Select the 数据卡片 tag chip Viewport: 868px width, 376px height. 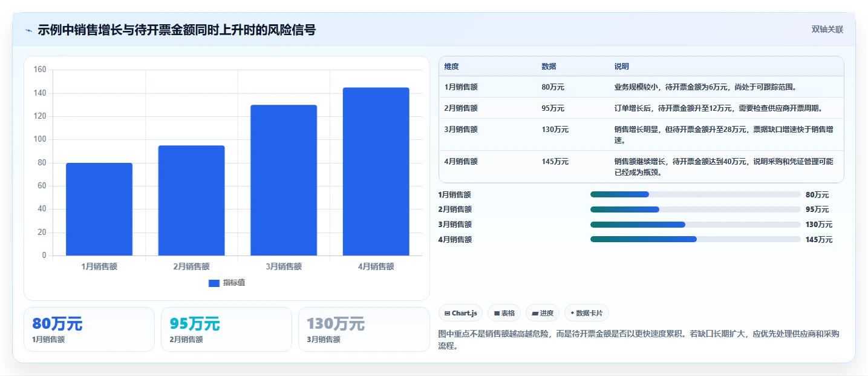[x=587, y=313]
